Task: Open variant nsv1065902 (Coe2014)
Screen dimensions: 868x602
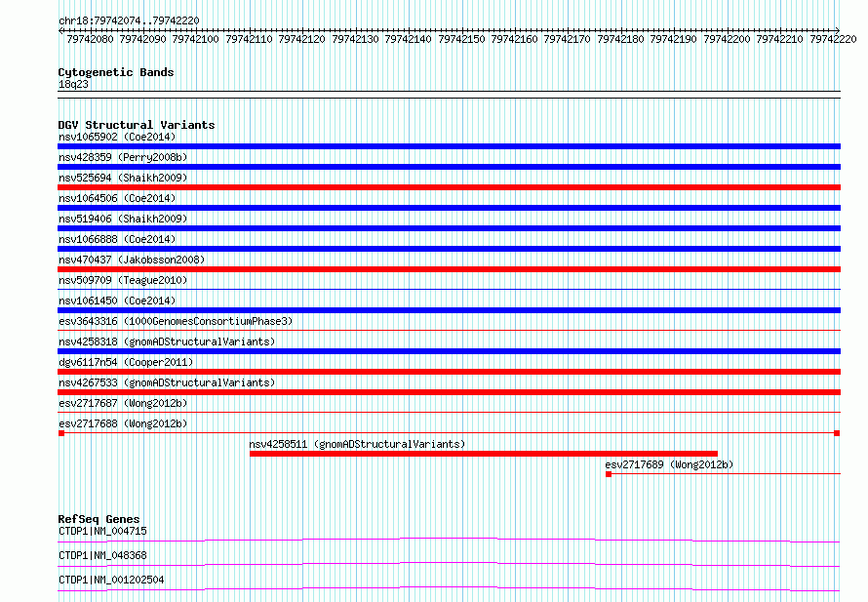Action: click(x=117, y=137)
